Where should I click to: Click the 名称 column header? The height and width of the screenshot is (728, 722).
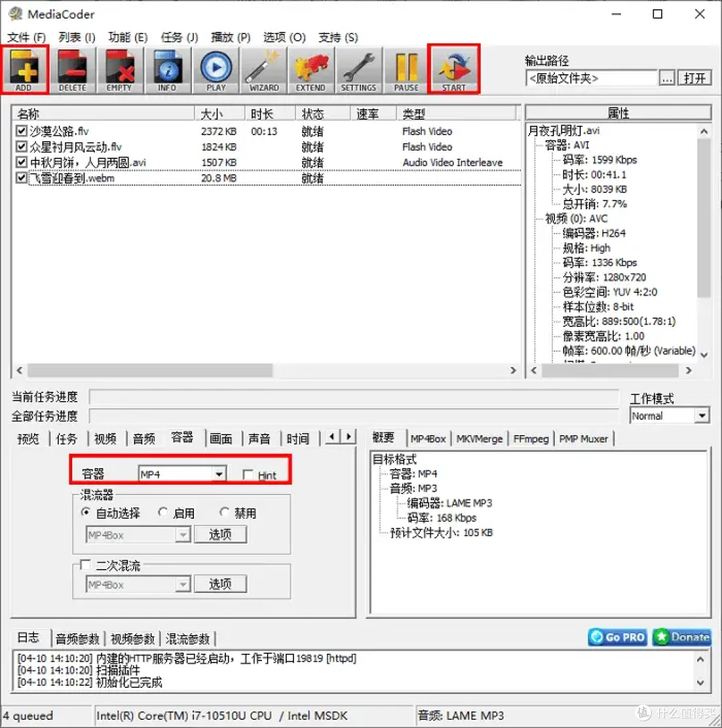click(103, 113)
